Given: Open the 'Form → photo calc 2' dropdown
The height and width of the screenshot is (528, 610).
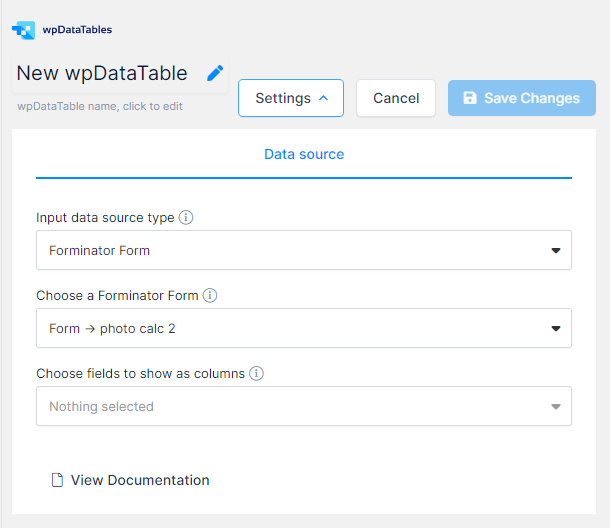Looking at the screenshot, I should coord(304,328).
